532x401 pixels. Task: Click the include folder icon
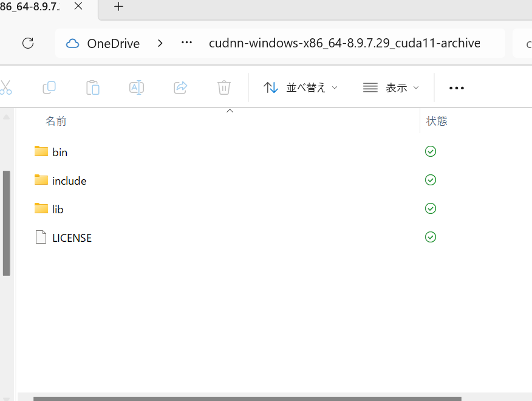pyautogui.click(x=41, y=180)
